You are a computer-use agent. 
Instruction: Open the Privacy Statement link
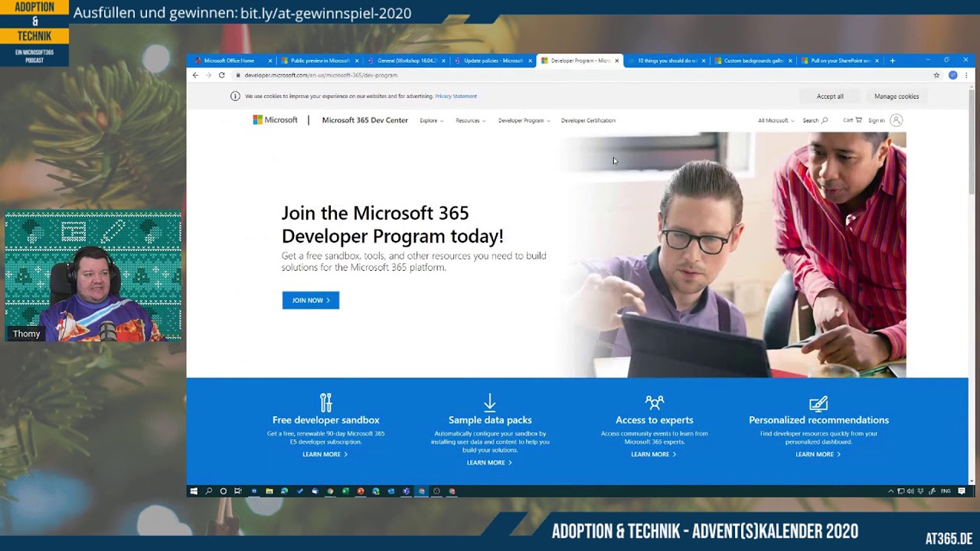(x=456, y=96)
